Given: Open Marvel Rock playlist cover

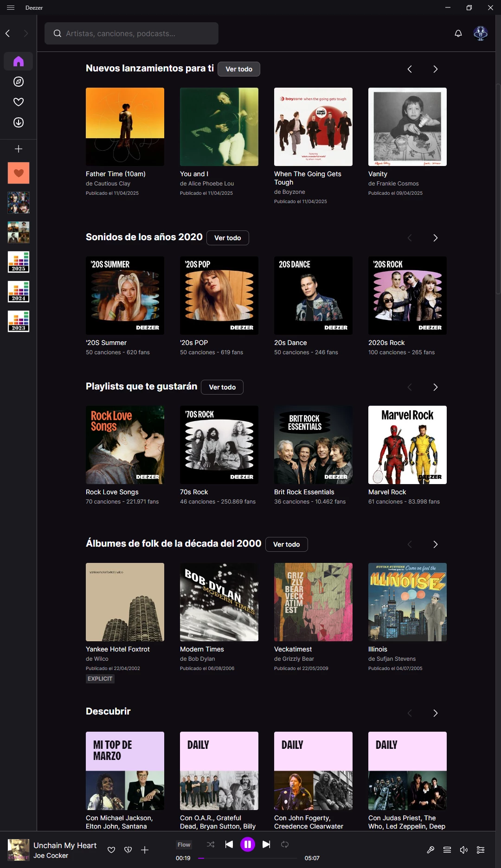Looking at the screenshot, I should pos(407,445).
